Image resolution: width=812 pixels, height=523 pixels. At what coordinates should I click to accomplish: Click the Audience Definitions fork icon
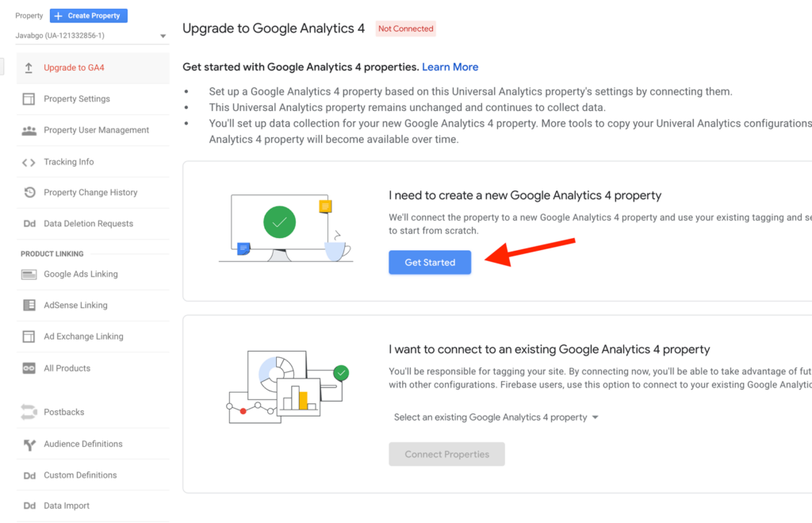29,444
